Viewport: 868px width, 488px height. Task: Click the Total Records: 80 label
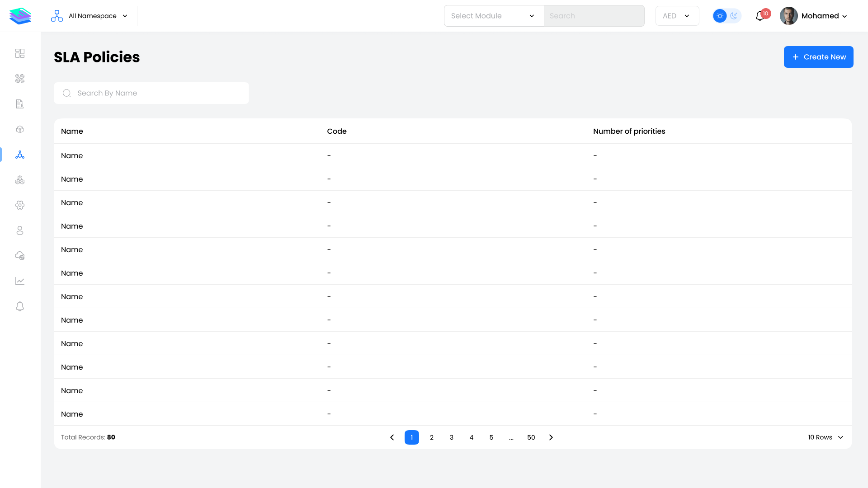tap(88, 437)
